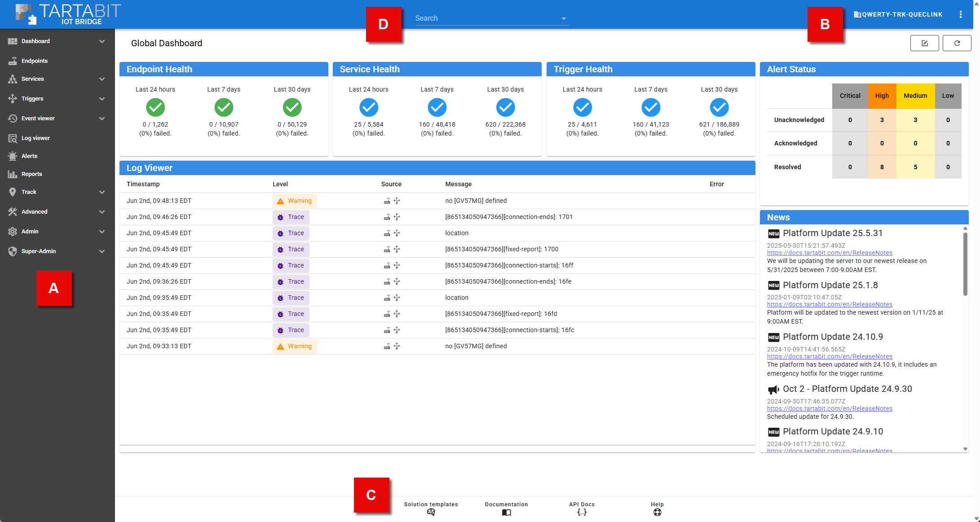This screenshot has width=980, height=522.
Task: Select Alerts in the sidebar
Action: pyautogui.click(x=29, y=156)
